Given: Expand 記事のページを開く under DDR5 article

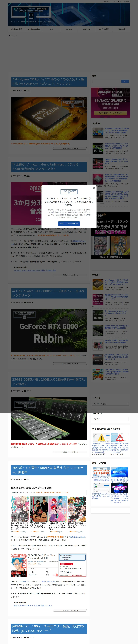Looking at the screenshot, I should coord(70,452).
